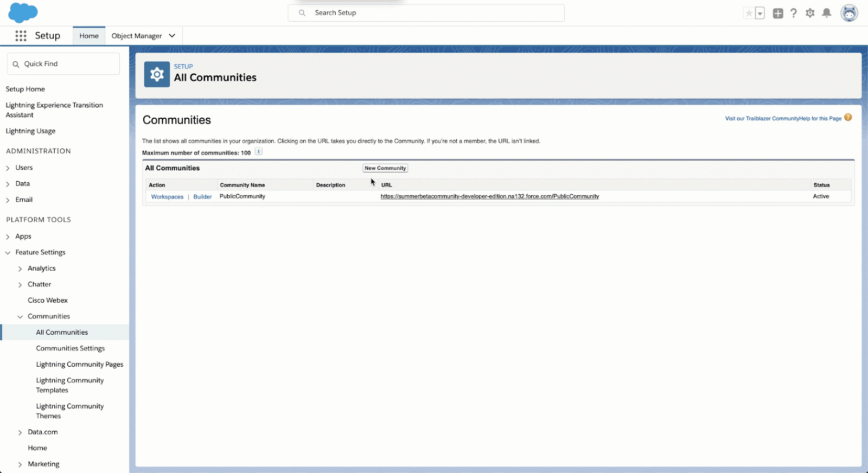Open Cisco Webex in sidebar

[x=48, y=301]
